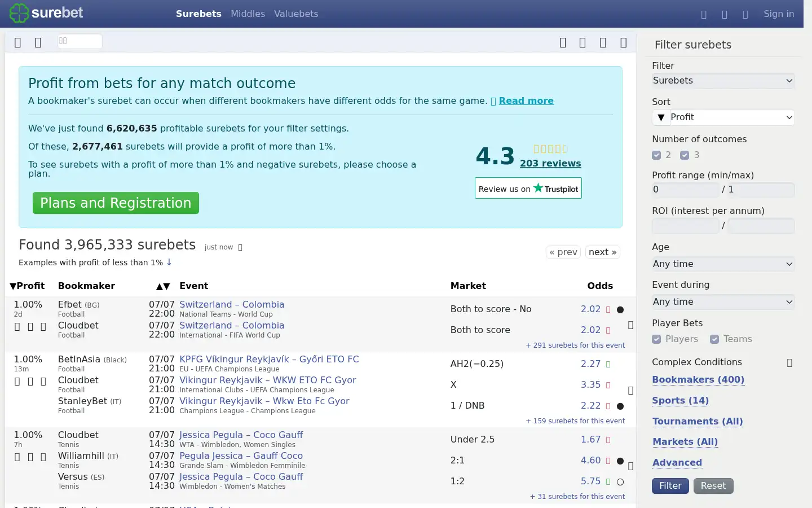
Task: Click the toolbar icon just left of the small input box
Action: pos(38,43)
